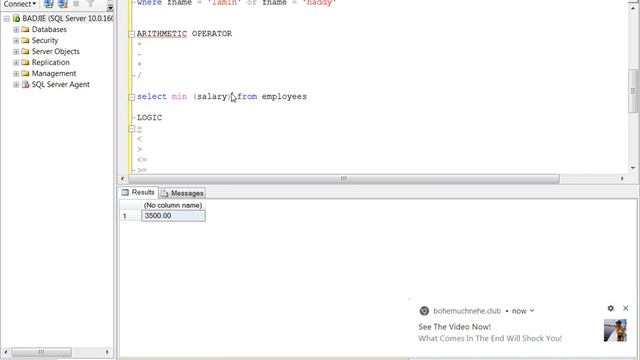Screen dimensions: 640x360
Task: Expand the Management folder
Action: (x=16, y=74)
